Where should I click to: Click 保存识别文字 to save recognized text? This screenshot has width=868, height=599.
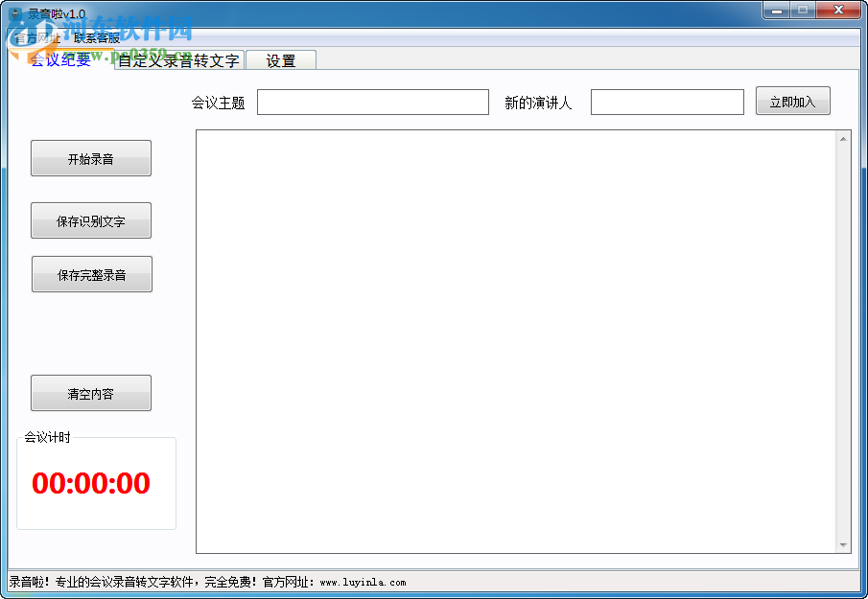pyautogui.click(x=90, y=220)
